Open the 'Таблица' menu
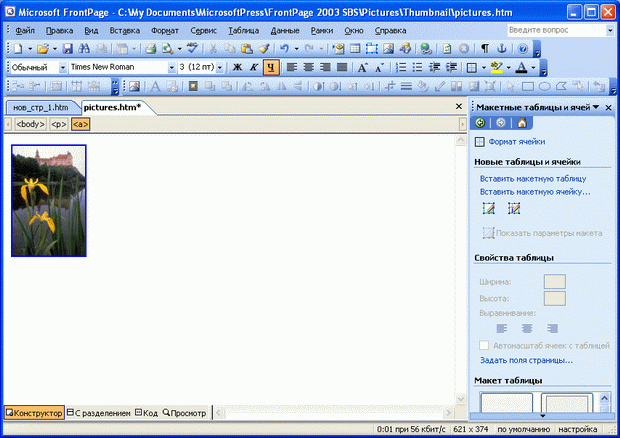This screenshot has width=620, height=438. (244, 30)
